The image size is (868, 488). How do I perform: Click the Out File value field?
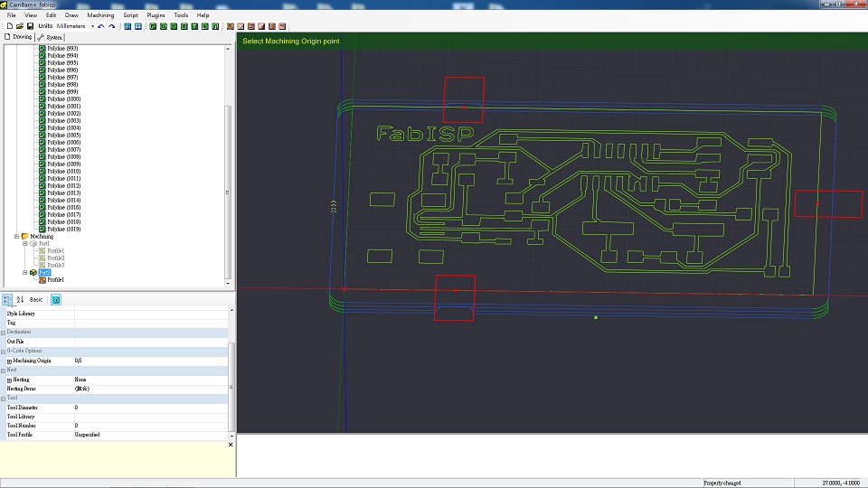point(151,342)
